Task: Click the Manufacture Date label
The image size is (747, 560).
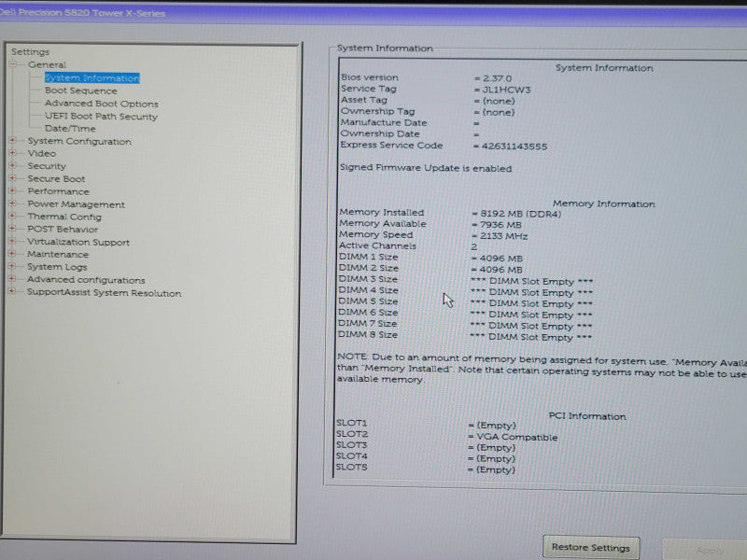Action: [x=384, y=122]
